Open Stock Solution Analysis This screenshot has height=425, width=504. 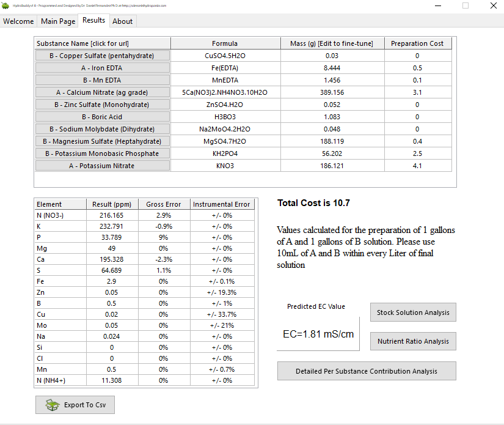[413, 312]
